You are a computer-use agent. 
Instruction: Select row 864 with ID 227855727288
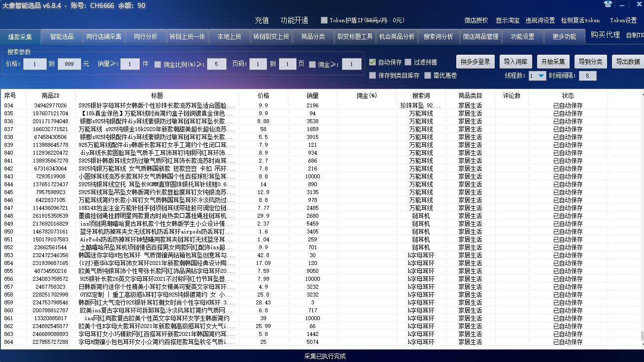click(320, 342)
